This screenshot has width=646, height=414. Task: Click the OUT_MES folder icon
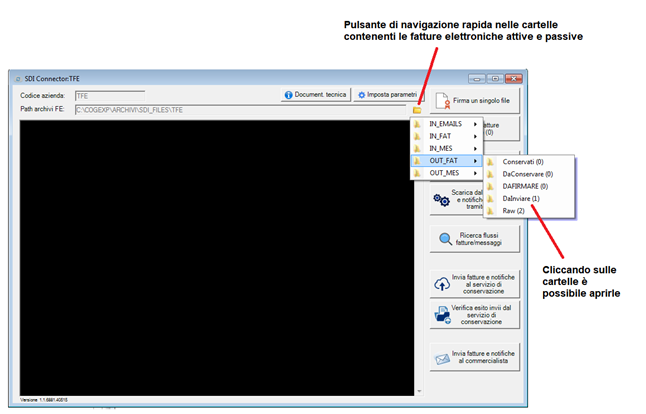(417, 173)
